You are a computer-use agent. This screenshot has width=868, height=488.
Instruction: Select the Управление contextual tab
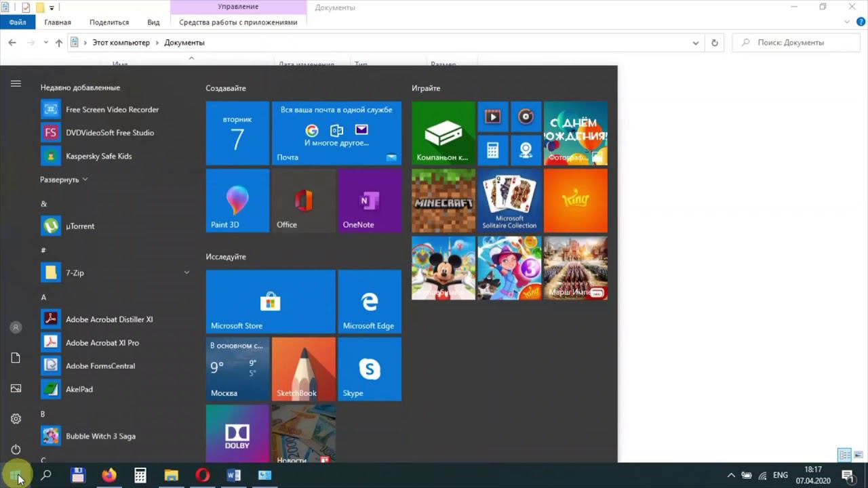pyautogui.click(x=238, y=7)
